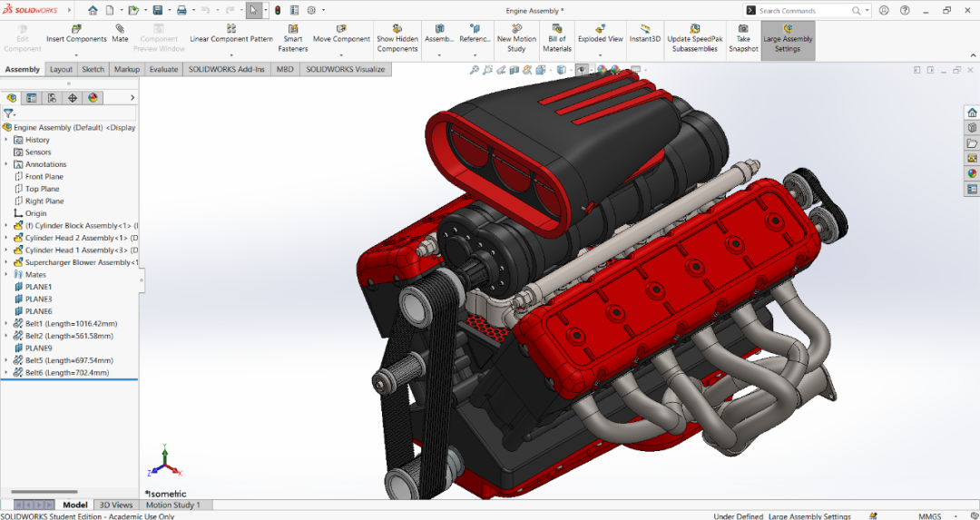Click Update SpeedPak Subassemblies
Screen dimensions: 980x520
coord(694,38)
